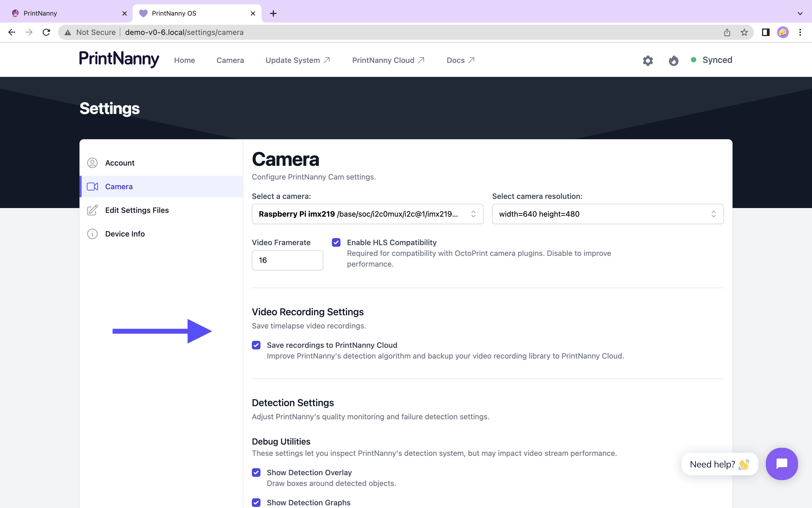The height and width of the screenshot is (508, 812).
Task: Open the camera resolution dropdown
Action: [x=608, y=214]
